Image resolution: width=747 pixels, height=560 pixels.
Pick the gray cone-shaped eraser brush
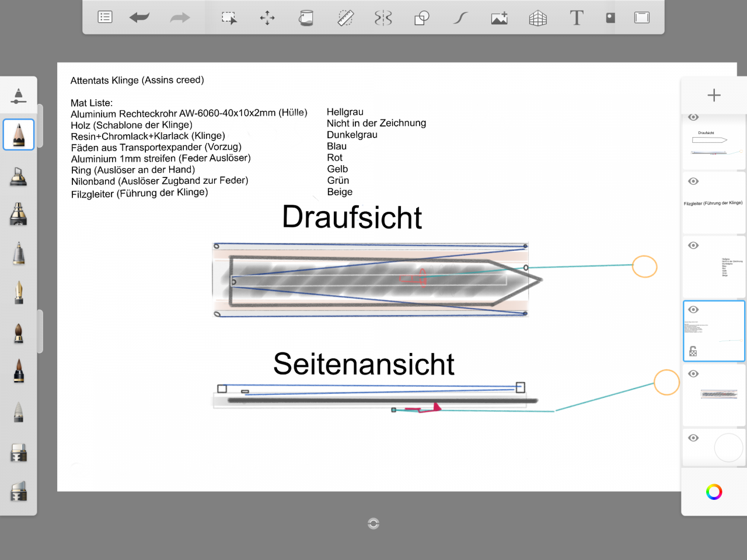19,412
